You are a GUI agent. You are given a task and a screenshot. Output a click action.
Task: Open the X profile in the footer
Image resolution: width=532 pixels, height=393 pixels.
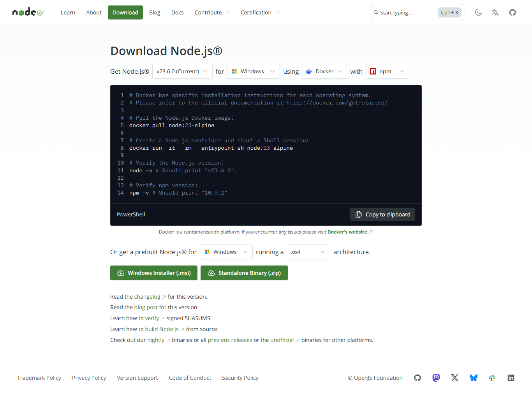pyautogui.click(x=454, y=377)
